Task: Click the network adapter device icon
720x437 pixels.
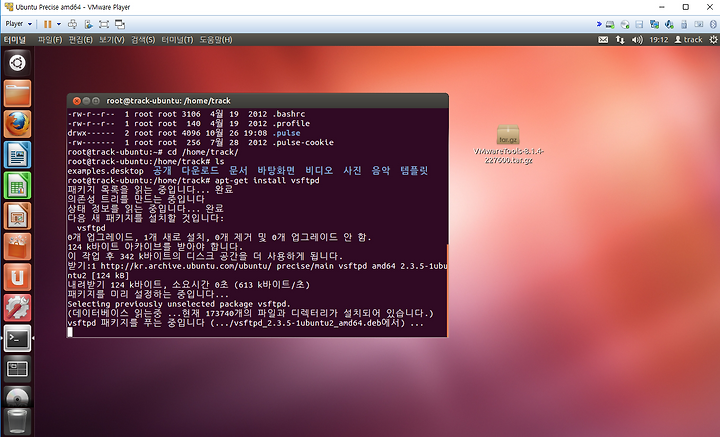Action: tap(654, 24)
